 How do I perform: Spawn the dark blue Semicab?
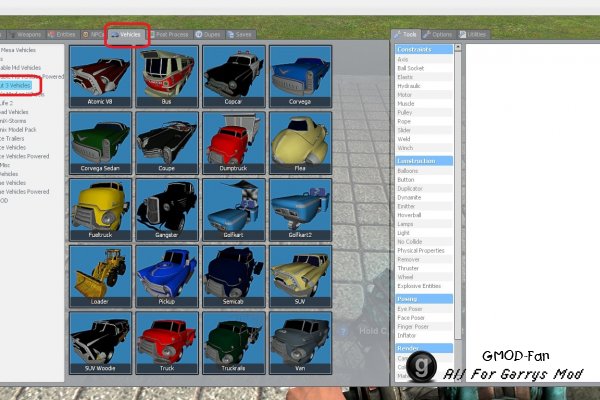[233, 276]
